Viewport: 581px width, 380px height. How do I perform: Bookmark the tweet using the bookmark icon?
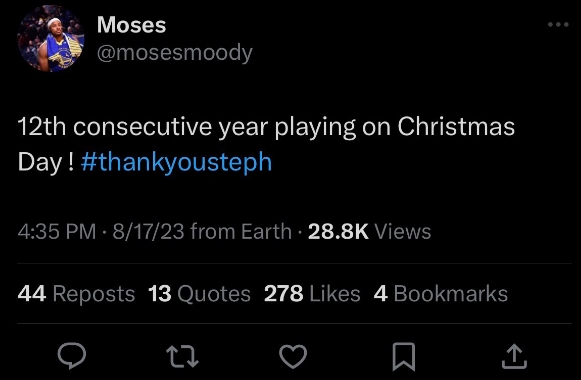pyautogui.click(x=404, y=357)
